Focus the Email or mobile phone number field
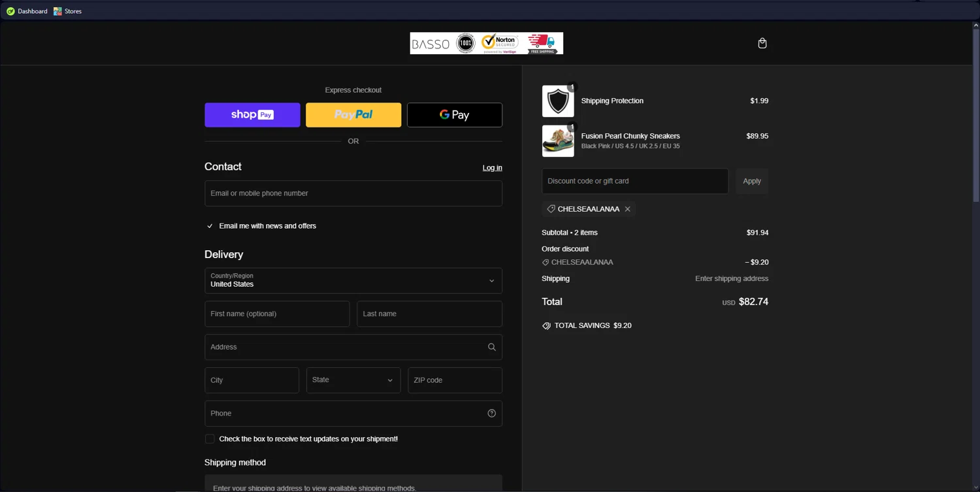This screenshot has height=492, width=980. pyautogui.click(x=353, y=193)
